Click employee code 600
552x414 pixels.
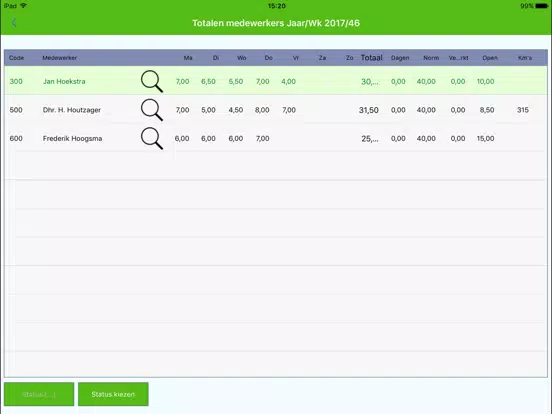16,138
